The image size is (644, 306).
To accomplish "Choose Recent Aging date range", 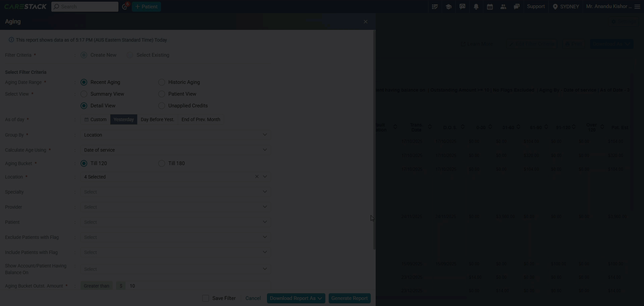I will 84,82.
